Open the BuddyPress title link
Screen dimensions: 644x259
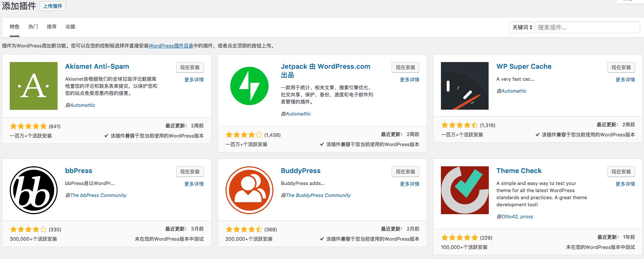(x=301, y=171)
